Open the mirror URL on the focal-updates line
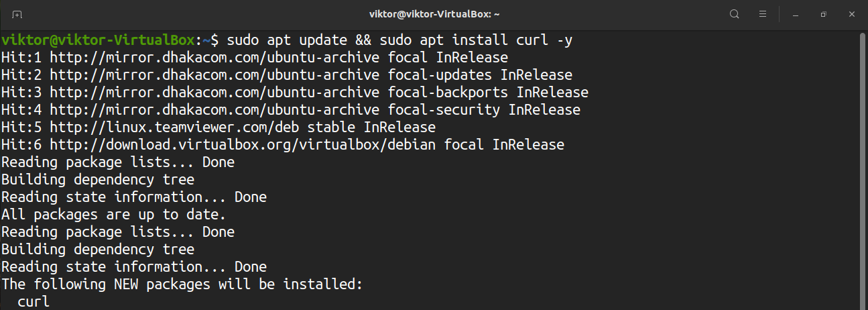 (x=214, y=75)
